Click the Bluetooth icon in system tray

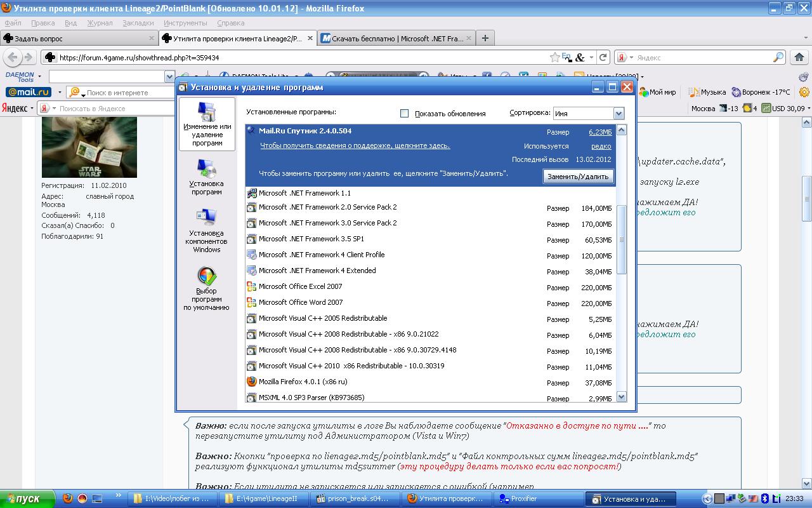pos(765,498)
